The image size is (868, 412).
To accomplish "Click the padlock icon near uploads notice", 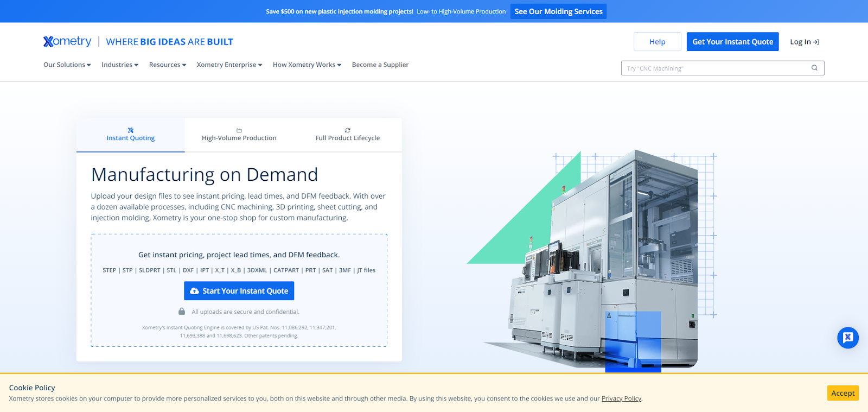I will tap(182, 312).
